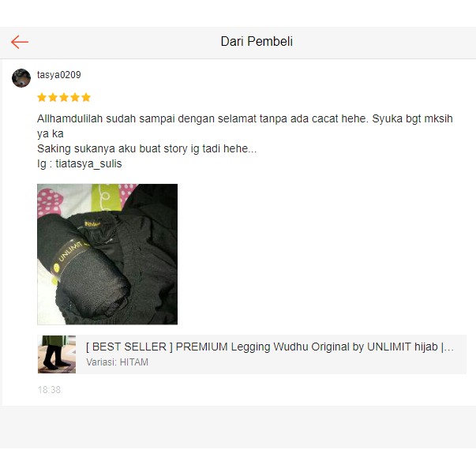Click the first rating star
Image resolution: width=476 pixels, height=476 pixels.
click(x=42, y=97)
